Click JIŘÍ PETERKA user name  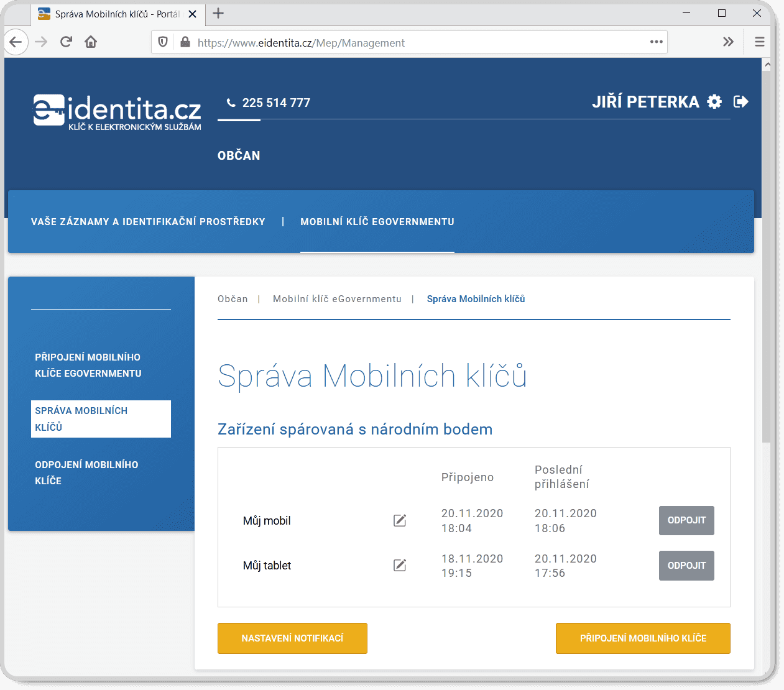click(x=645, y=102)
